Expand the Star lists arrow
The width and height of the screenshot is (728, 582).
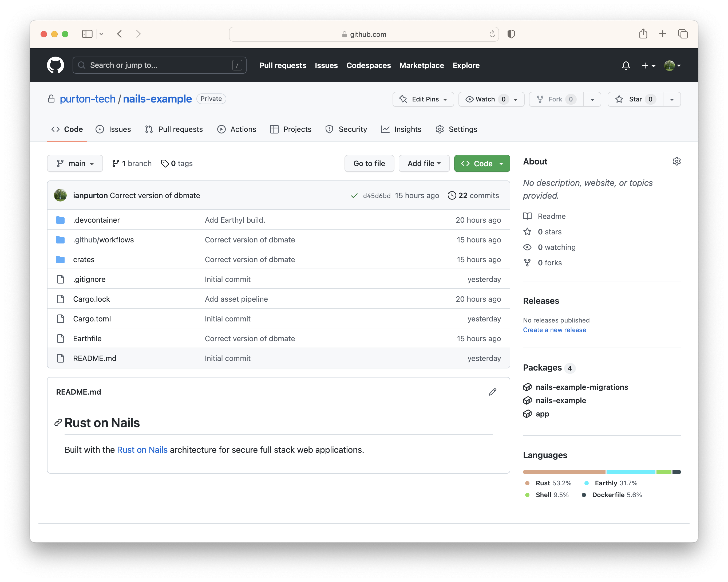672,99
